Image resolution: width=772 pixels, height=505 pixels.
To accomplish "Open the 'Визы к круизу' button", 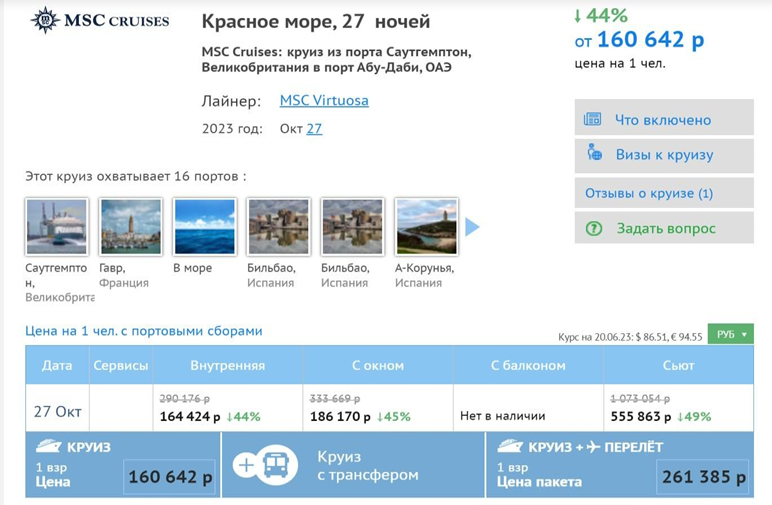I will (664, 156).
